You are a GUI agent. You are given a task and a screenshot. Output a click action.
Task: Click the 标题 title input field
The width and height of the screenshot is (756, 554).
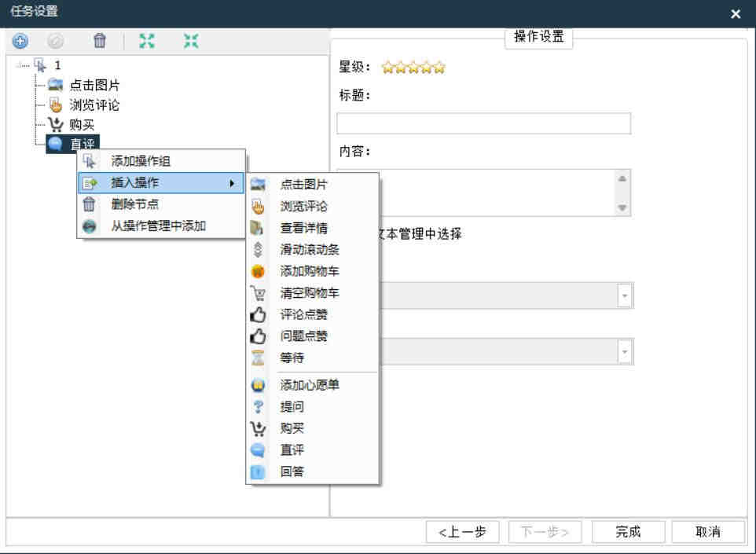[x=483, y=123]
